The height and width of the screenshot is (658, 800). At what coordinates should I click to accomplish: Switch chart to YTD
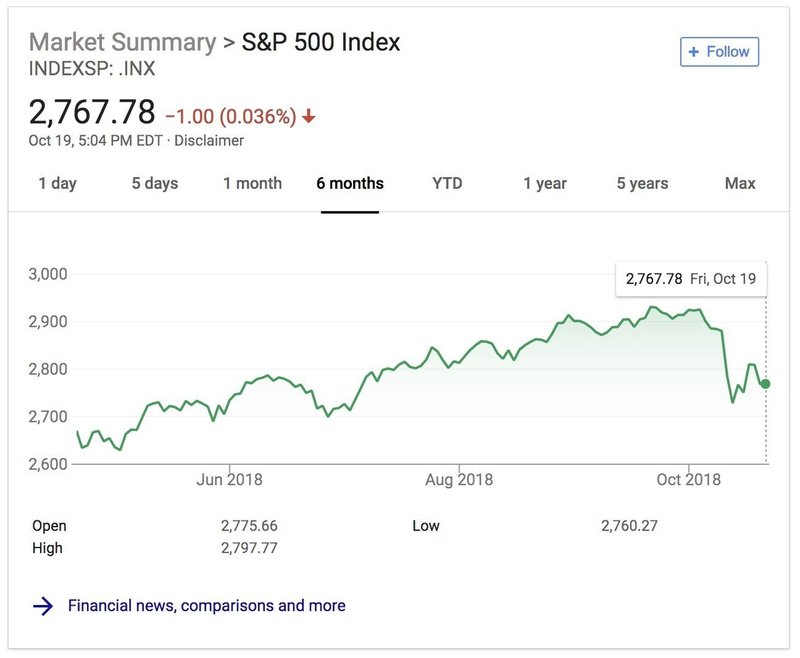pyautogui.click(x=447, y=183)
